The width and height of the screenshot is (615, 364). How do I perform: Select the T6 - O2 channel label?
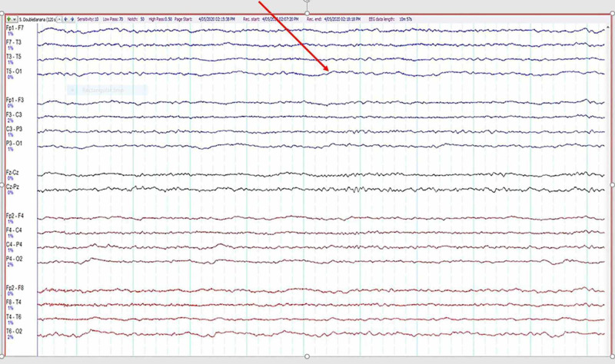coord(14,332)
